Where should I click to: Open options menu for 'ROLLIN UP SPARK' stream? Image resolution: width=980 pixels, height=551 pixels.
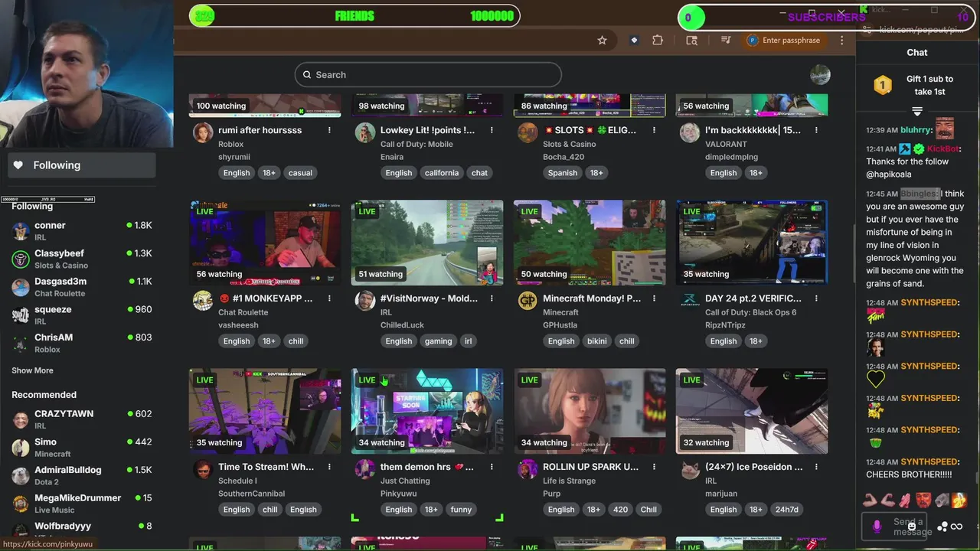click(x=654, y=467)
